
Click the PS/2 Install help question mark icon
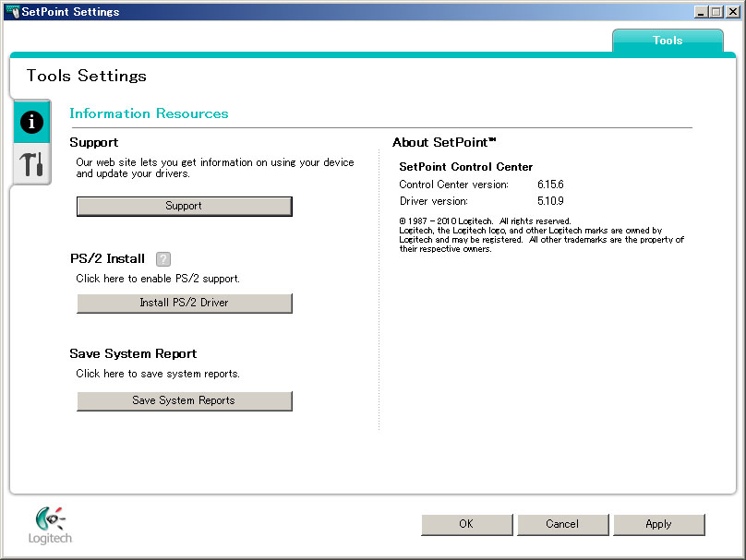pos(163,259)
